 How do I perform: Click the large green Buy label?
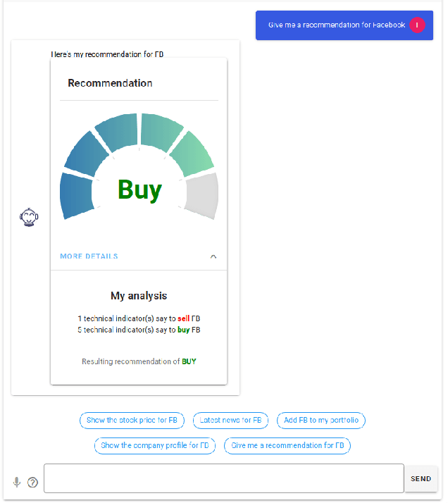pyautogui.click(x=139, y=190)
